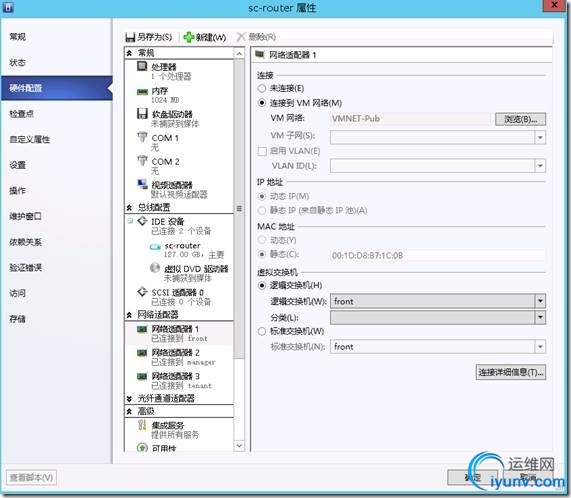Select the Integration Services (集成服务) icon
571x498 pixels.
[x=142, y=425]
